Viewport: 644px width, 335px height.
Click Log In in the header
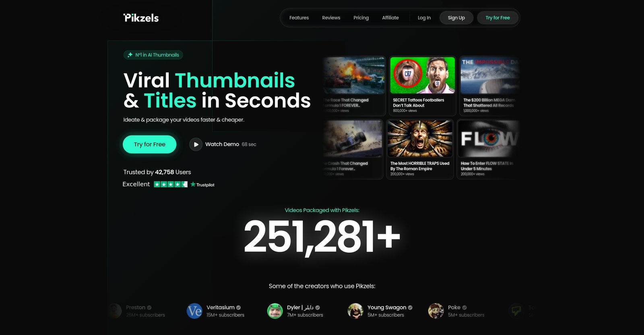pyautogui.click(x=424, y=18)
